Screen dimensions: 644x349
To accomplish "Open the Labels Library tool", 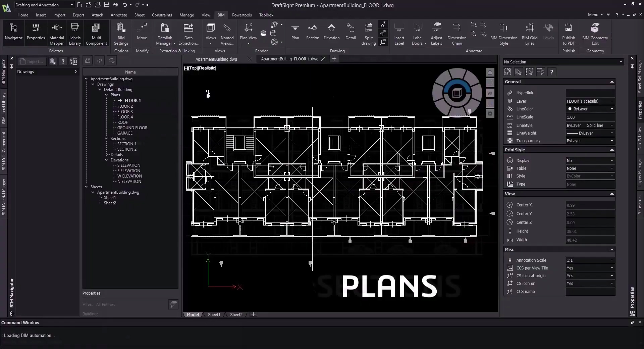I will [x=75, y=32].
